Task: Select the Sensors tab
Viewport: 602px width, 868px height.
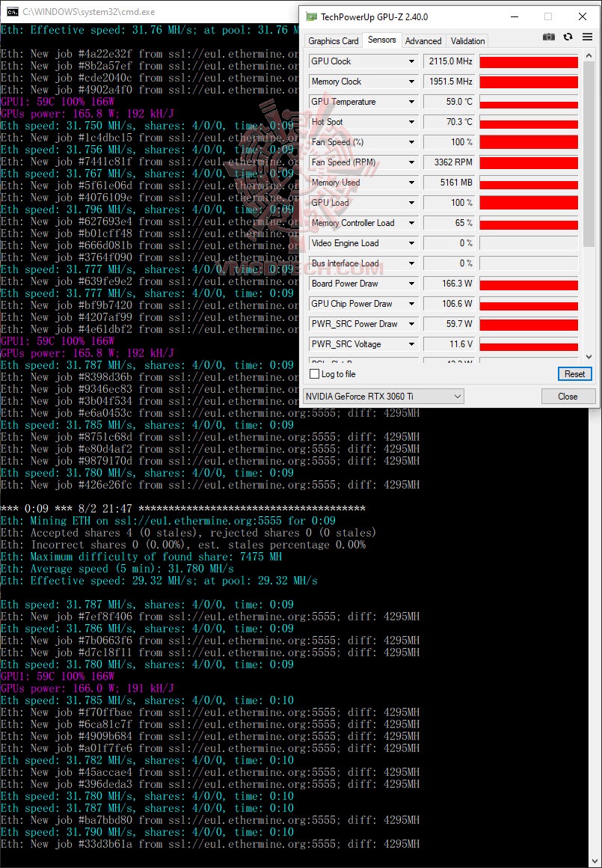Action: (x=382, y=40)
